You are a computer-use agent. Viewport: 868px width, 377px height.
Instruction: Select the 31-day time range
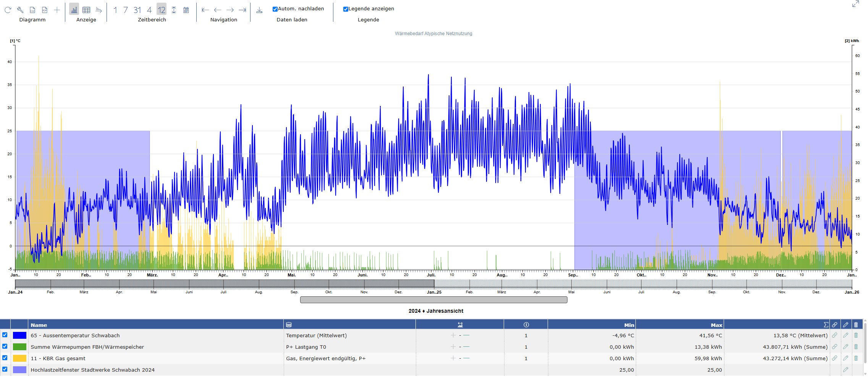[137, 10]
